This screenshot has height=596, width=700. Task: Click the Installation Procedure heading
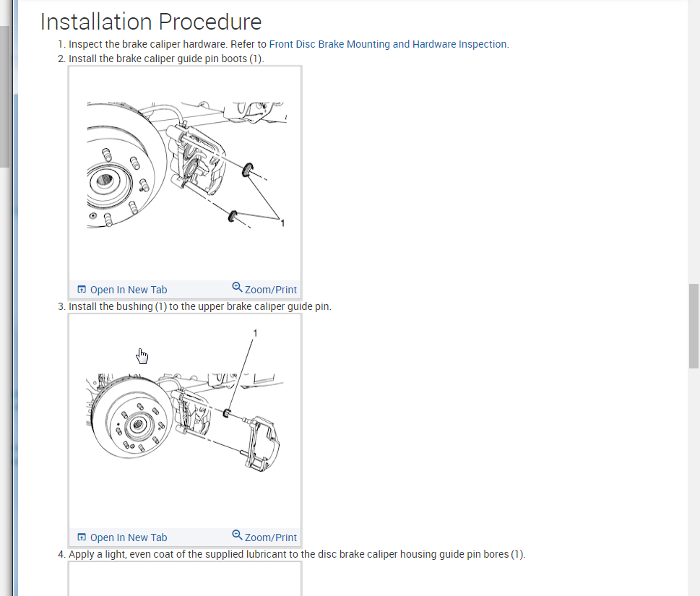coord(151,22)
